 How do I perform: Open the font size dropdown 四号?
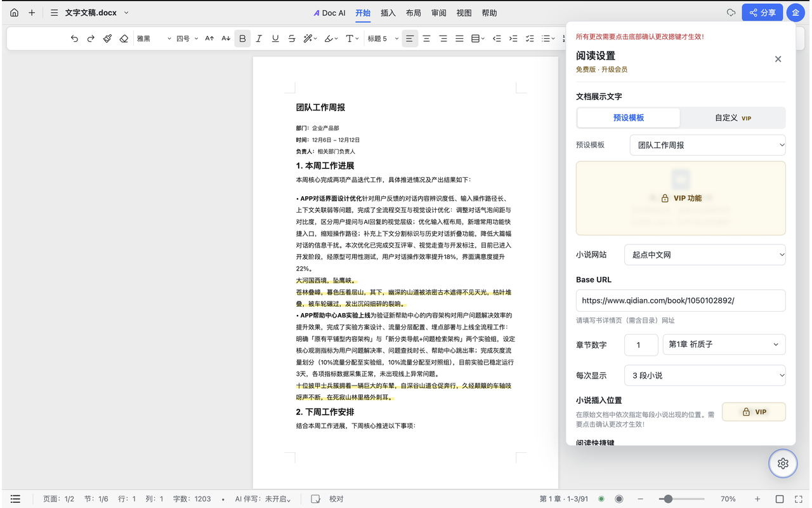click(x=188, y=39)
